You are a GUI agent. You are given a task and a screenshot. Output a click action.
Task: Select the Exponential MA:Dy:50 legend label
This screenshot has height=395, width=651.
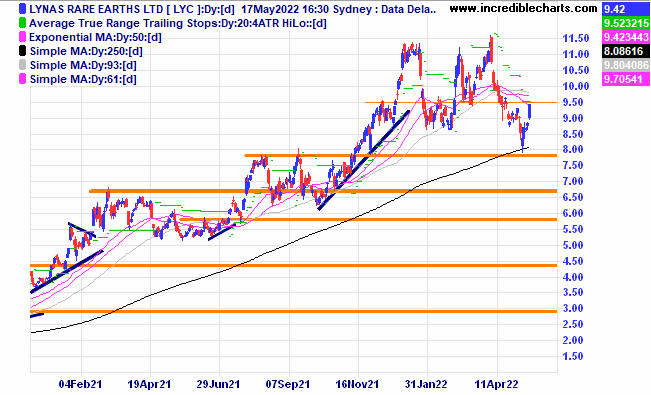[x=95, y=37]
